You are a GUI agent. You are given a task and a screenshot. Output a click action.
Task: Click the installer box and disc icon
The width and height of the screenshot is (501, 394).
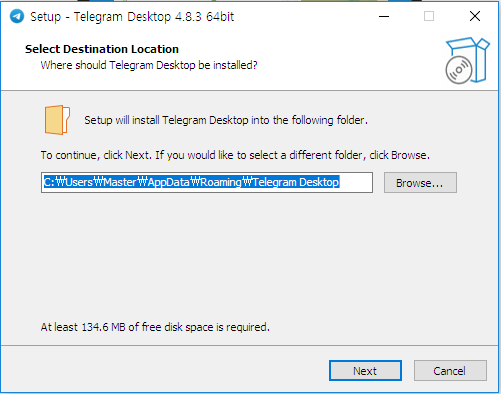(467, 60)
